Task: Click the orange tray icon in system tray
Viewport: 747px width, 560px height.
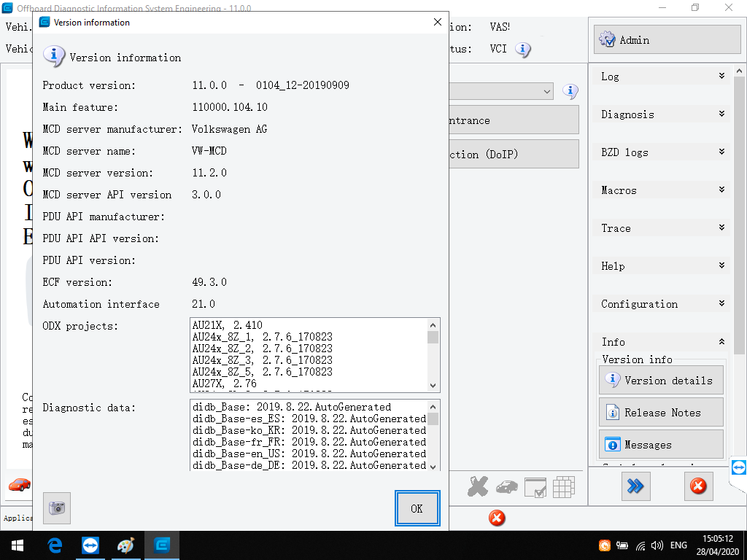Action: [x=605, y=545]
